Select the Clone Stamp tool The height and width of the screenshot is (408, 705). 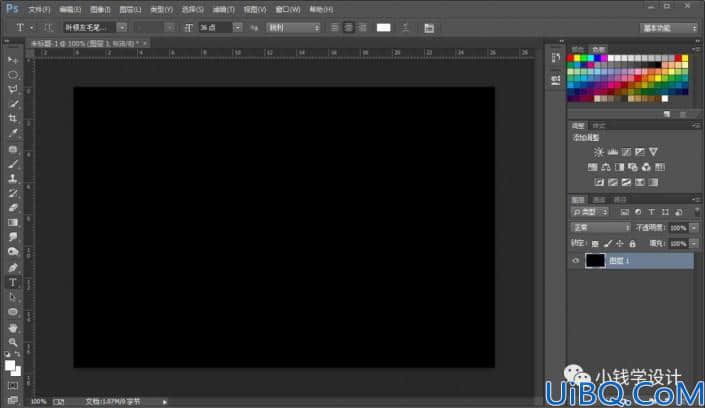pyautogui.click(x=13, y=179)
